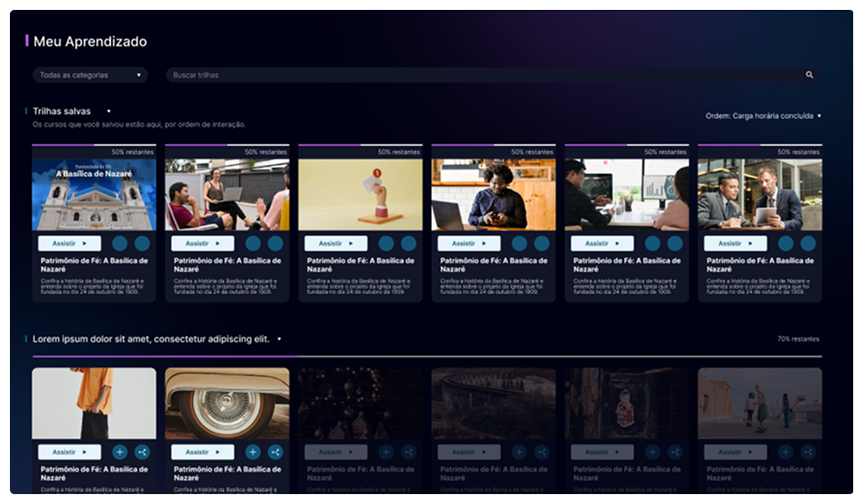Click progress bar atop the Basílica image card

[x=94, y=145]
